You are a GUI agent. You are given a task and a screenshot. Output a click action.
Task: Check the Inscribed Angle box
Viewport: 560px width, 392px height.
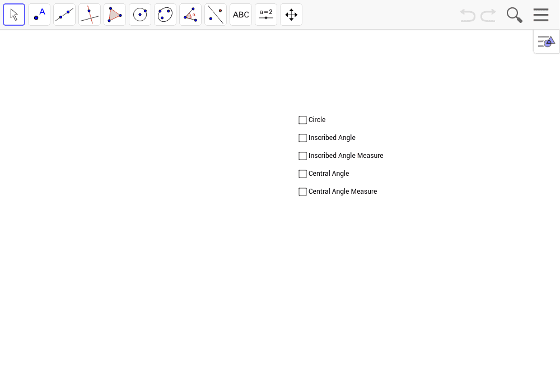[x=302, y=138]
